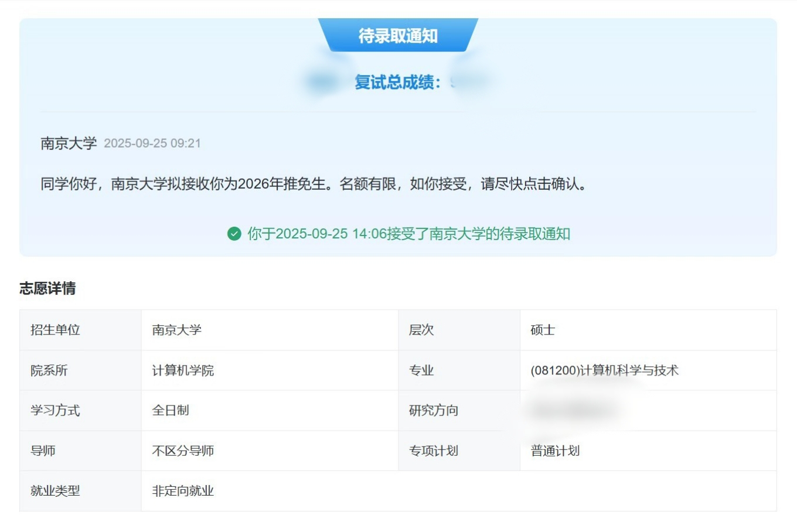Click the 学习方式 label cell
Image resolution: width=797 pixels, height=532 pixels.
point(80,411)
